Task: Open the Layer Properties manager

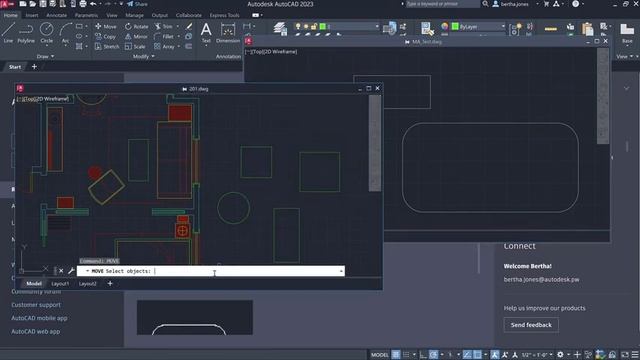Action: click(280, 29)
